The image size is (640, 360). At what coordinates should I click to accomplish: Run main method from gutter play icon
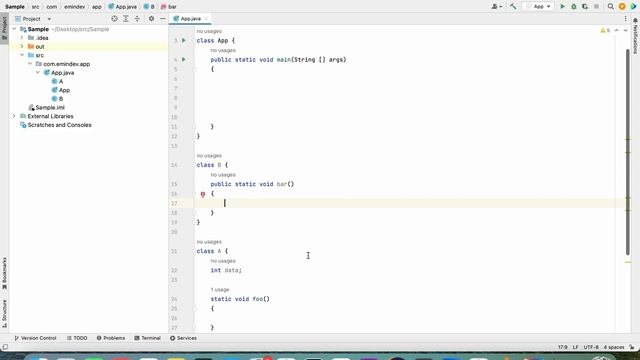(184, 60)
